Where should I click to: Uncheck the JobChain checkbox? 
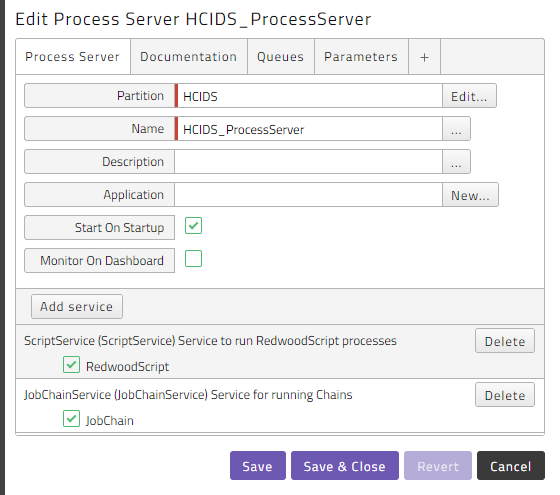click(71, 419)
